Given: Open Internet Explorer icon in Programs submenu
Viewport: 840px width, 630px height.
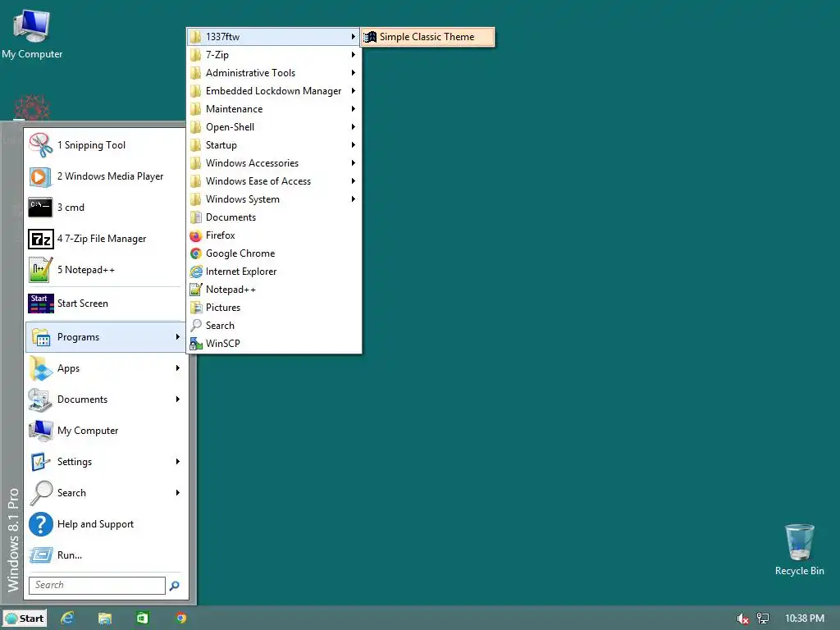Looking at the screenshot, I should pos(196,272).
